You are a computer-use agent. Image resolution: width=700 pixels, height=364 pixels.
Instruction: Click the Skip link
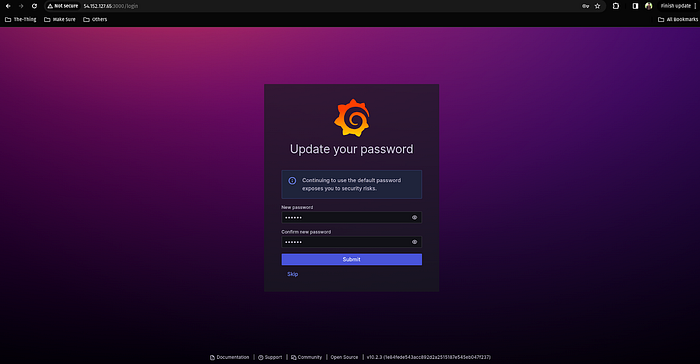click(292, 274)
